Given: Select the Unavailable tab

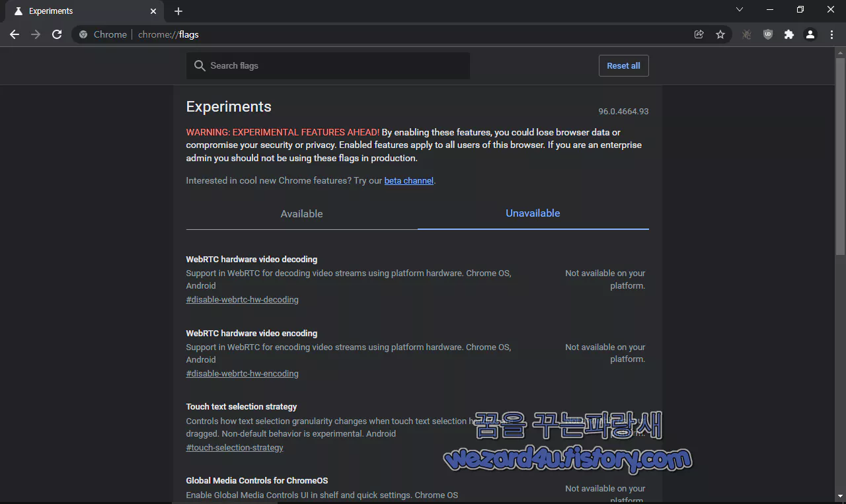Looking at the screenshot, I should tap(533, 213).
